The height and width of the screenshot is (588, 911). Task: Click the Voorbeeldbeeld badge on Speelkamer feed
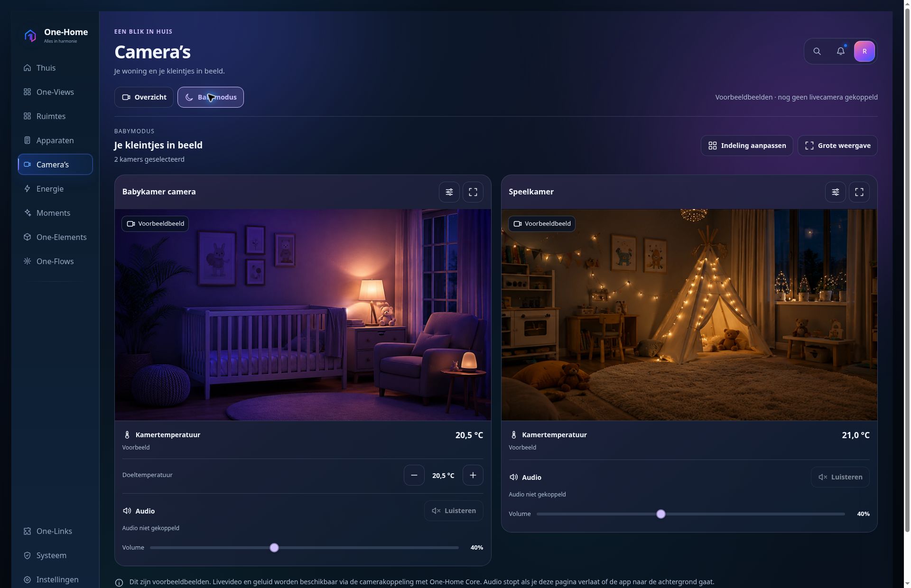[x=542, y=224]
